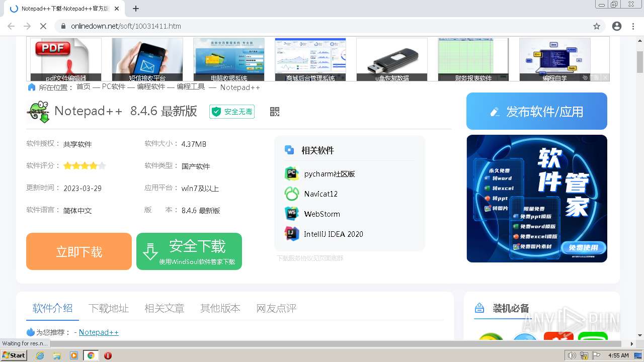Viewport: 644px width, 362px height.
Task: Click the horizontal scrollbar right arrow
Action: point(631,344)
